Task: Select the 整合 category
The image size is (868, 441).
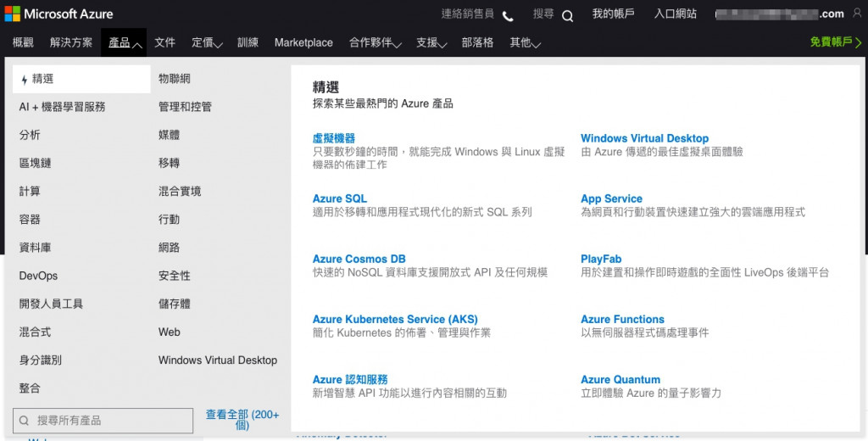Action: [30, 388]
